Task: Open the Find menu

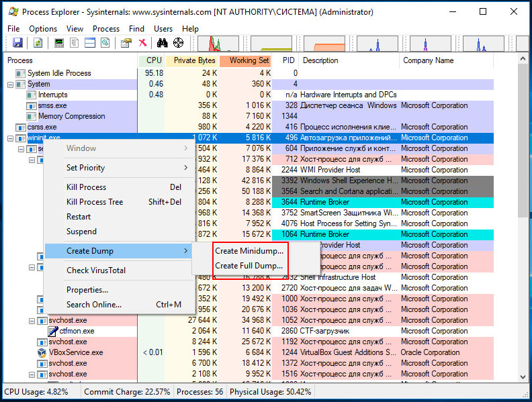Action: coord(137,29)
